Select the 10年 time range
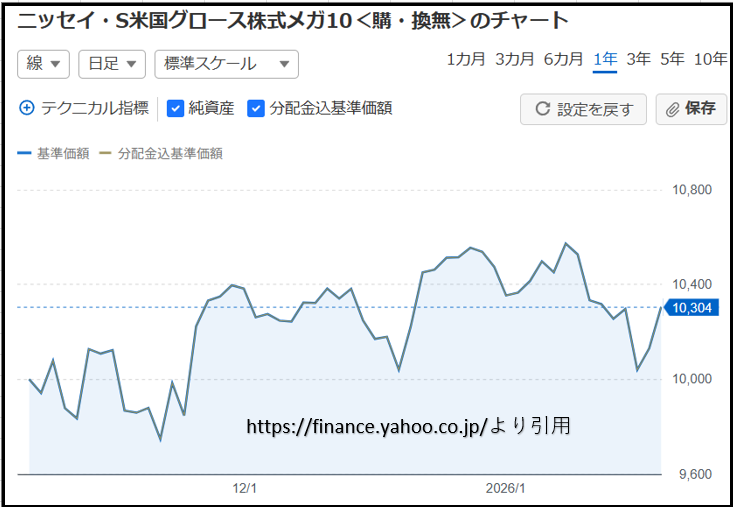 point(710,59)
